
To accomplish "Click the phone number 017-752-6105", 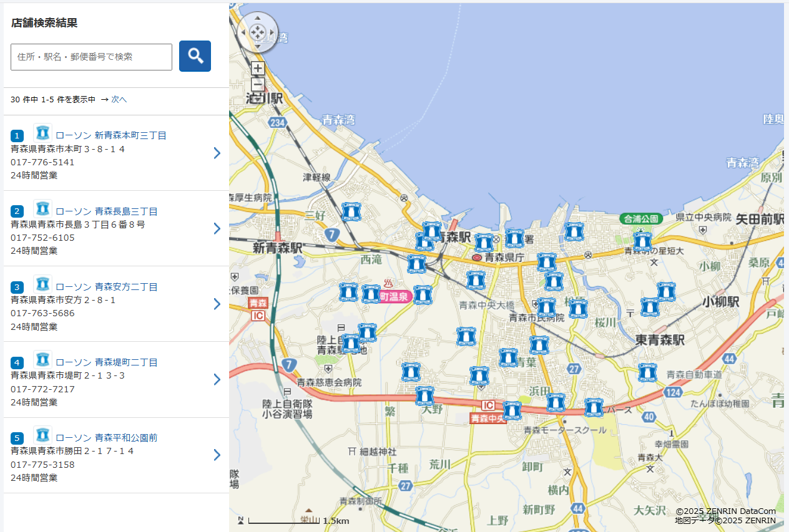I will tap(42, 238).
